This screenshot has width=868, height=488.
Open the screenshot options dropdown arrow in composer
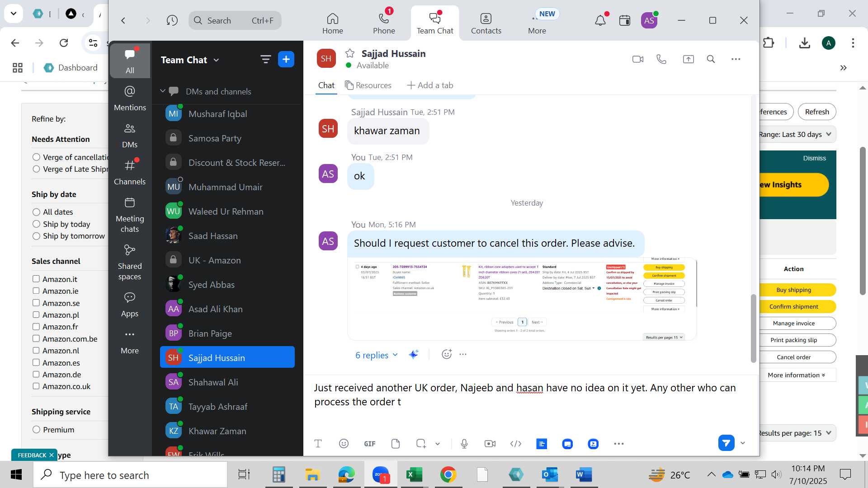pos(438,444)
